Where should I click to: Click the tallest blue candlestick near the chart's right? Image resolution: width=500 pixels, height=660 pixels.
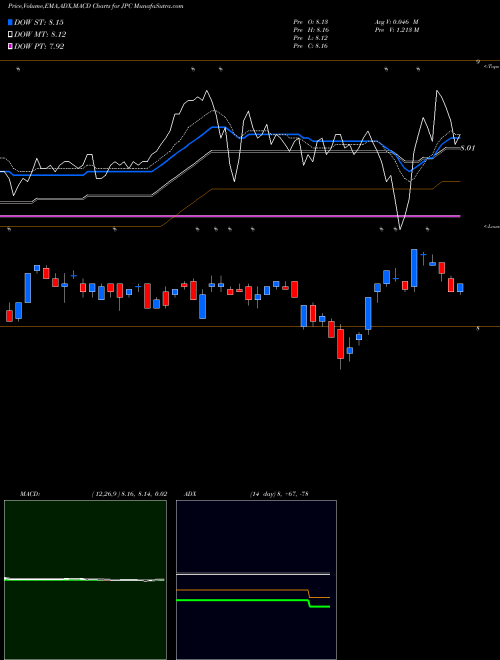[x=414, y=268]
